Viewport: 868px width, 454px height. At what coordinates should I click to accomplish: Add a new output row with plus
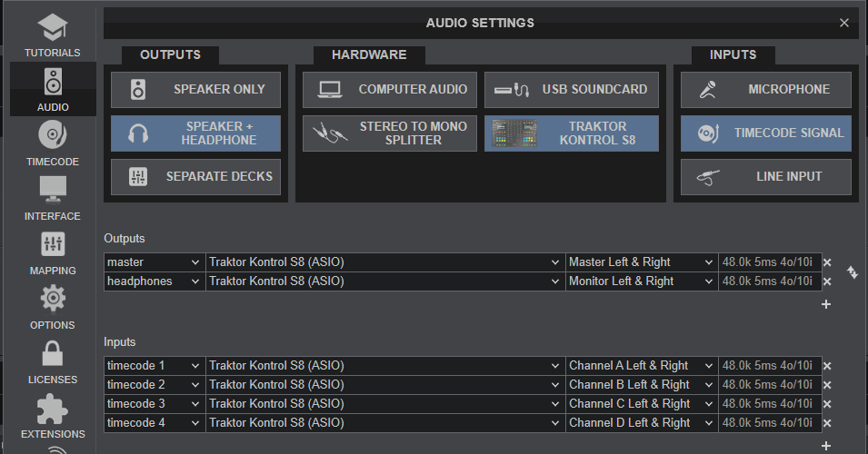point(826,304)
